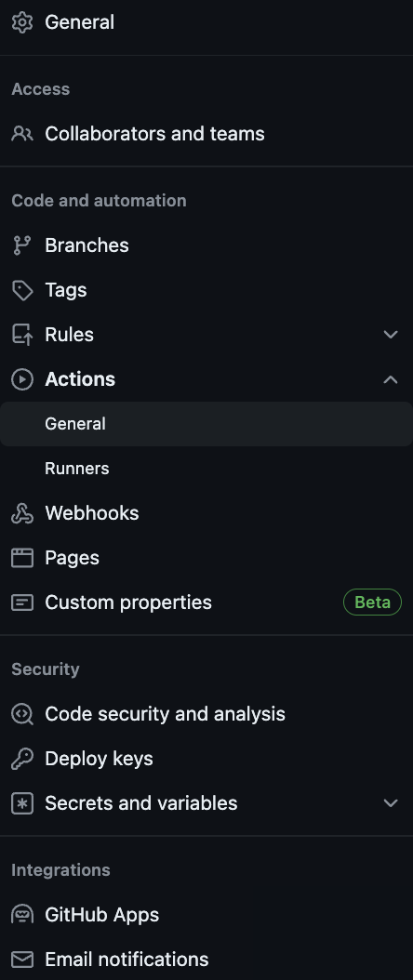Screen dimensions: 413x980
Task: Expand the Secrets and variables chevron
Action: coord(391,803)
